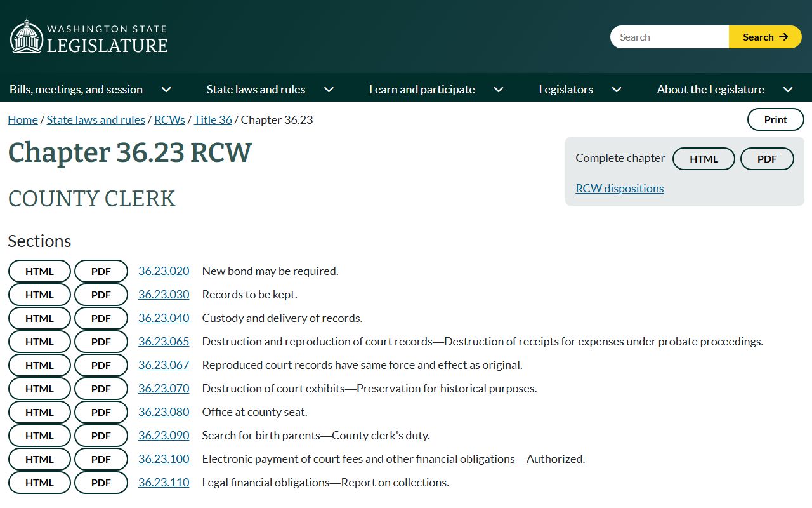
Task: Navigate to Title 36 breadcrumb
Action: coord(213,120)
